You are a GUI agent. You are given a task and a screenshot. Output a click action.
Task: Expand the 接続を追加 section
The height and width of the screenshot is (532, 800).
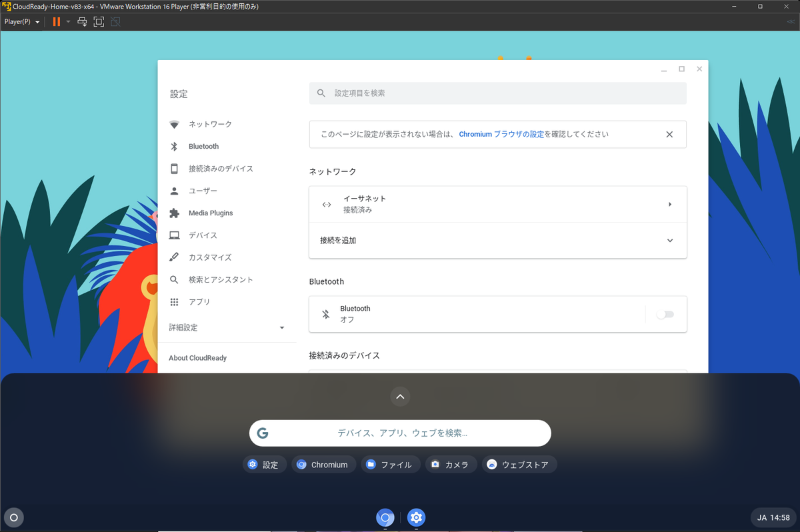point(670,241)
